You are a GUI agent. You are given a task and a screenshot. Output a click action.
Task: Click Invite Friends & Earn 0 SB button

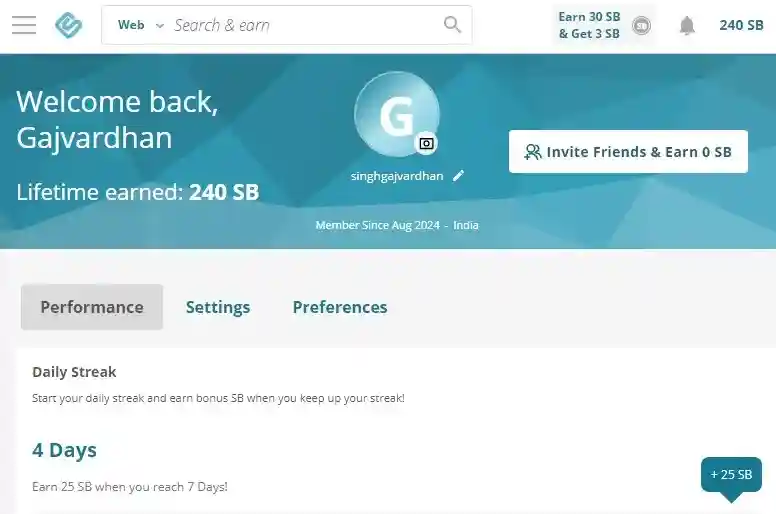coord(628,151)
